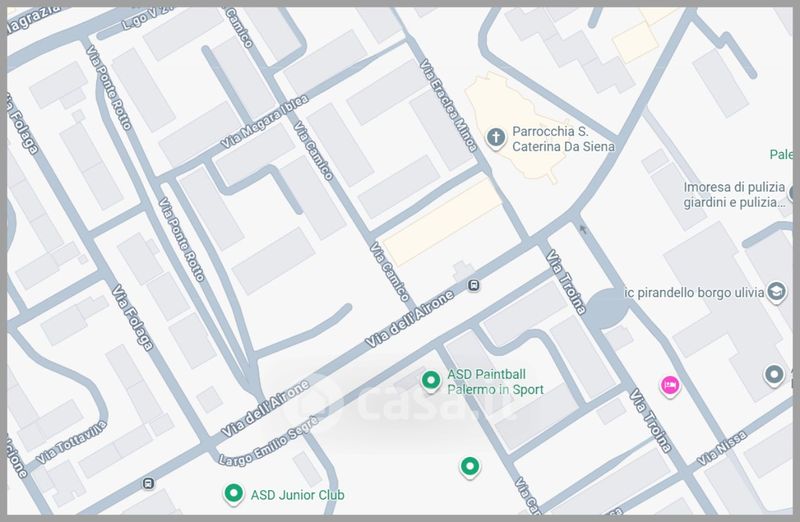This screenshot has width=800, height=522.
Task: Click the bus stop icon left of ASD Junior Club
Action: point(149,484)
